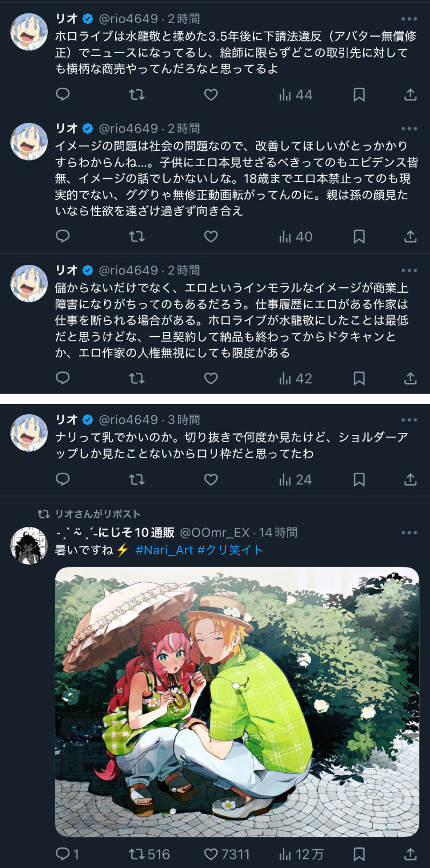The width and height of the screenshot is (430, 868).
Task: Like the illustration post with 7311 likes
Action: click(x=227, y=854)
